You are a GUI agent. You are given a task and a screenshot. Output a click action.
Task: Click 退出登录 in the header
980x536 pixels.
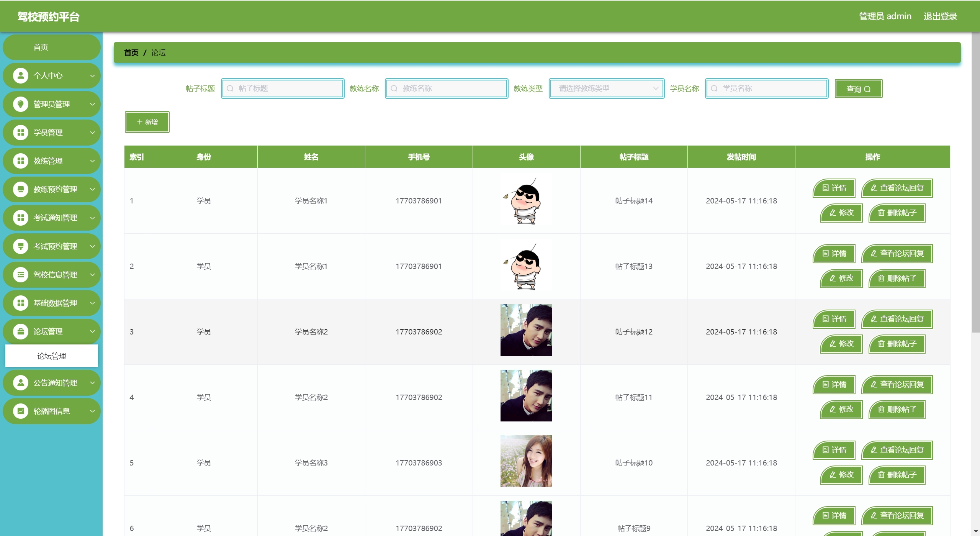tap(940, 16)
